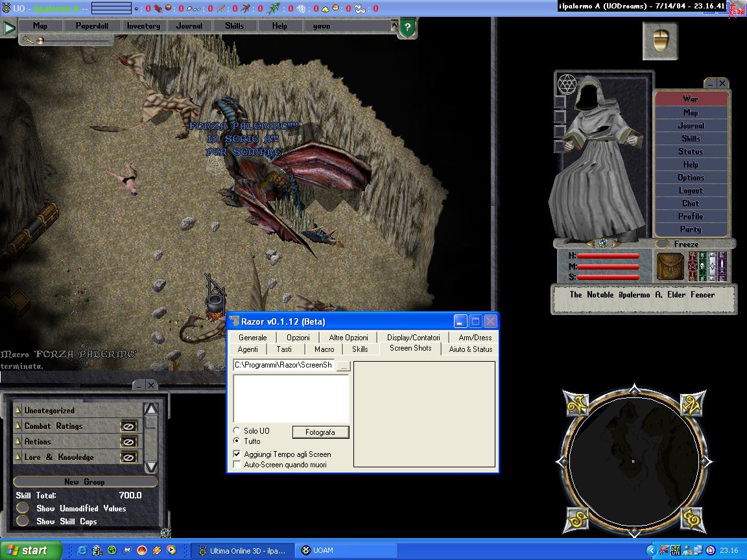
Task: Click the pentagram virtue symbol above the character
Action: click(567, 85)
